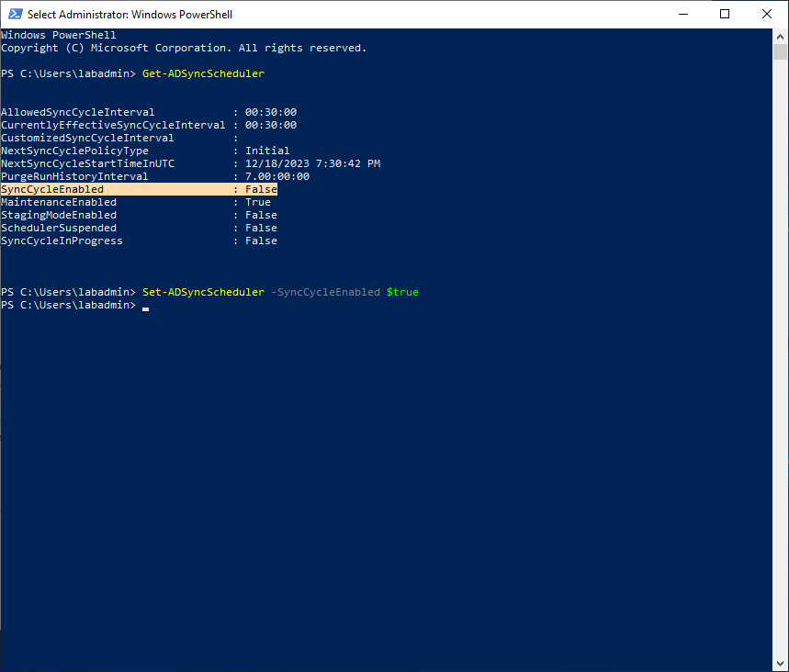Click the scrollbar down arrow
The width and height of the screenshot is (789, 672).
tap(780, 665)
